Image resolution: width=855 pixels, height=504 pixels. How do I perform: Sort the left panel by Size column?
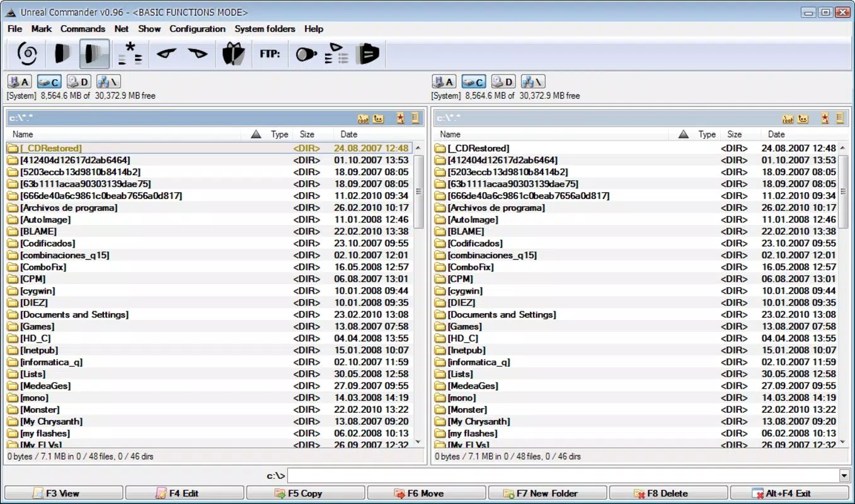(307, 134)
